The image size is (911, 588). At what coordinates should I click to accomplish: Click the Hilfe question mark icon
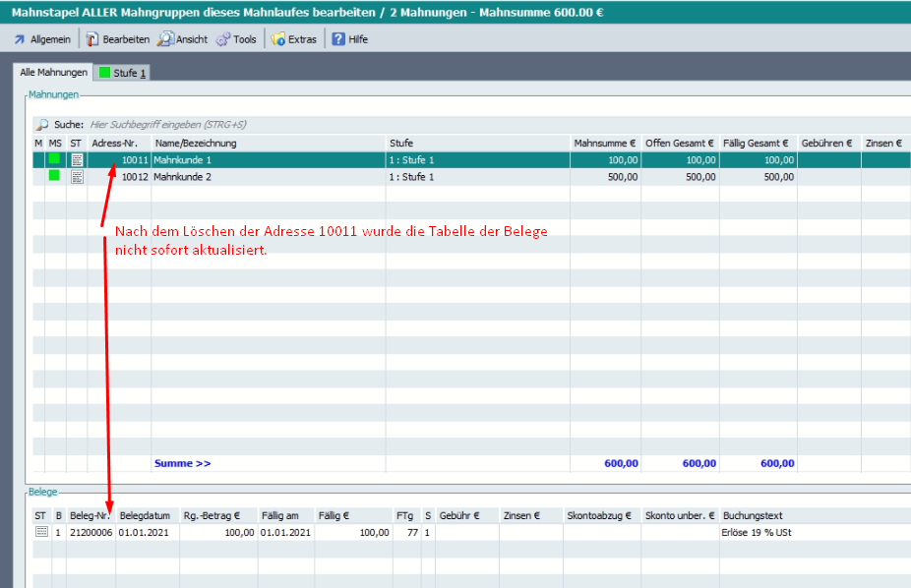click(x=338, y=39)
